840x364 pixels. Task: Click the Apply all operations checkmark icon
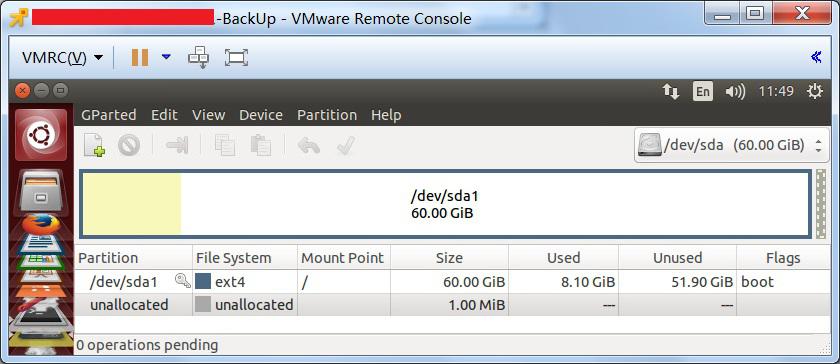point(346,145)
